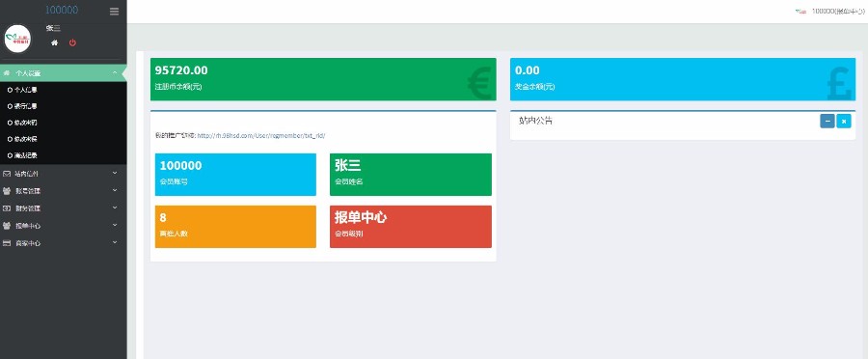Click the green 张三 member name card
868x359 pixels.
pos(411,175)
